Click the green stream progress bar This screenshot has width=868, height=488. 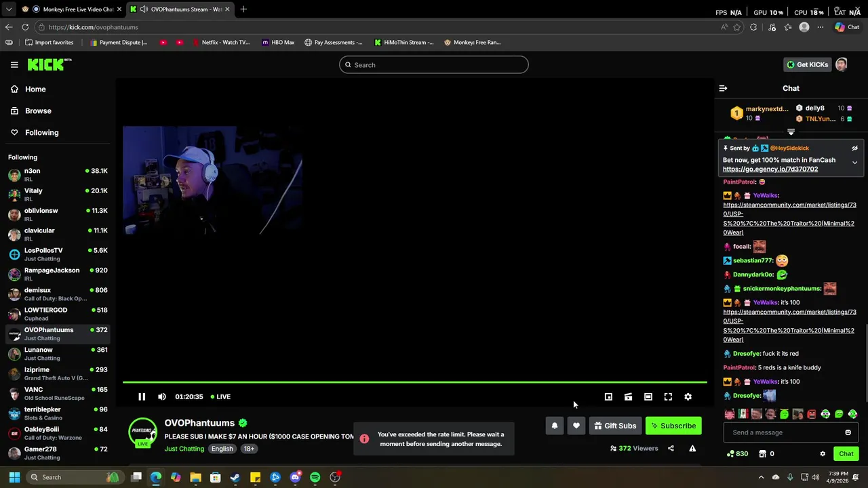coord(414,382)
